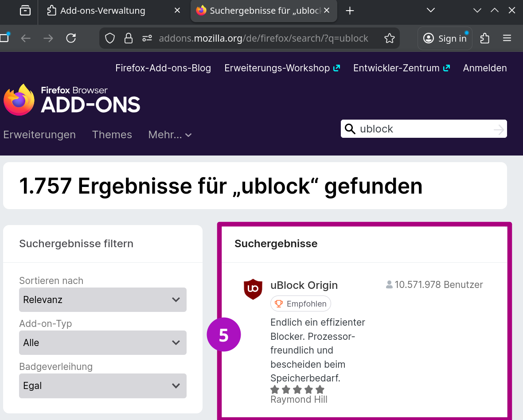Open the Themes navigation menu item

pyautogui.click(x=112, y=135)
